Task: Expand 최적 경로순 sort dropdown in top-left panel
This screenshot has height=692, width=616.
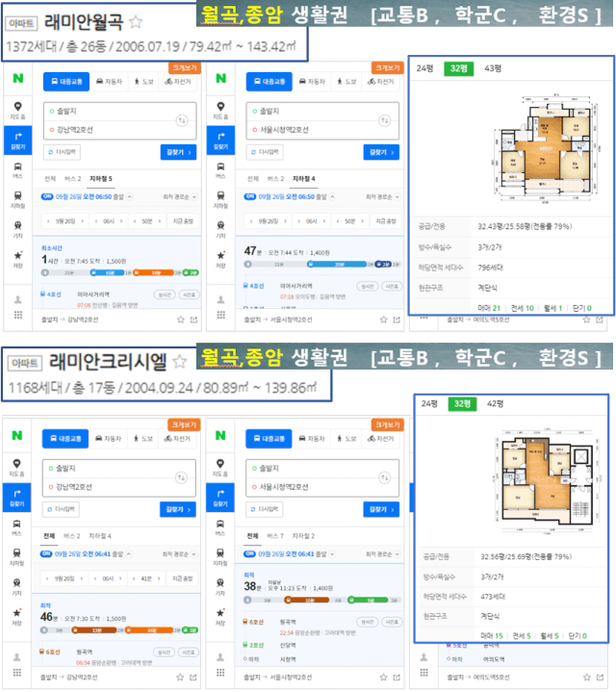Action: point(180,196)
